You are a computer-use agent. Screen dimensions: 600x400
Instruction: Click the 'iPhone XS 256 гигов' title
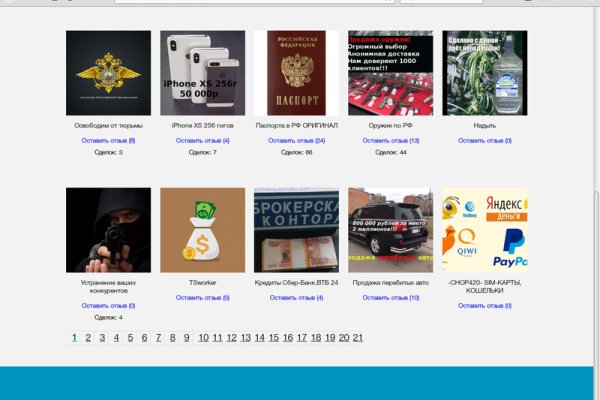(x=202, y=126)
